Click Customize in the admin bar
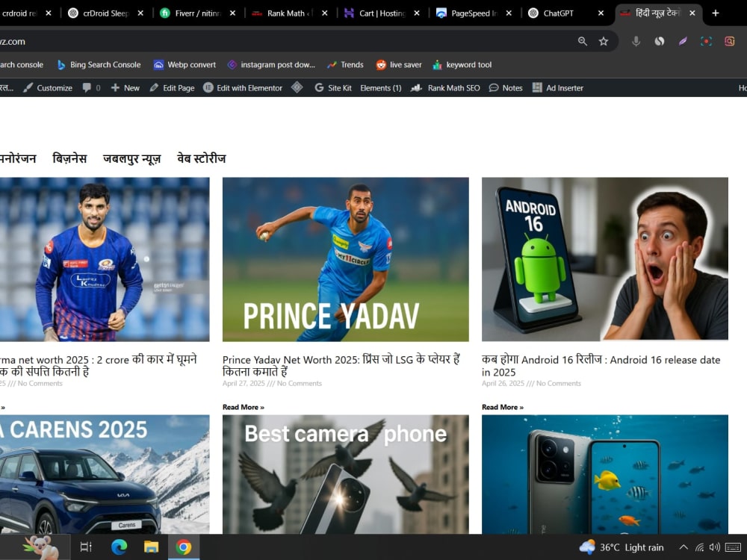 click(48, 88)
